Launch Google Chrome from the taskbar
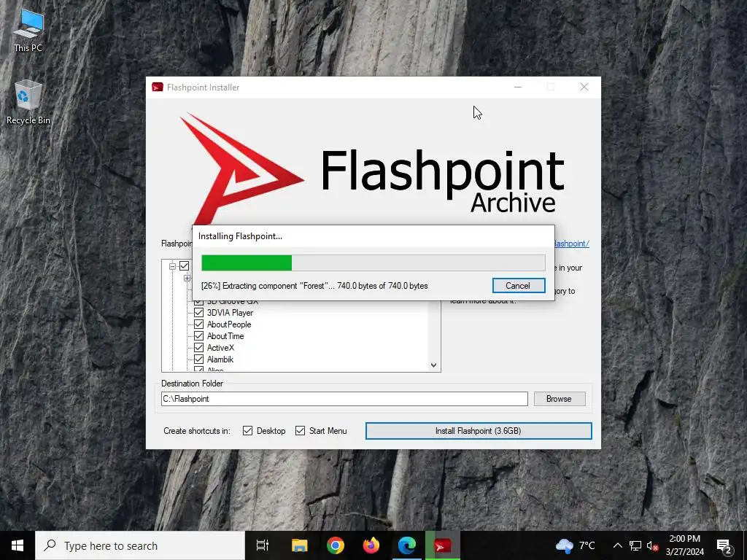Image resolution: width=747 pixels, height=560 pixels. point(336,545)
